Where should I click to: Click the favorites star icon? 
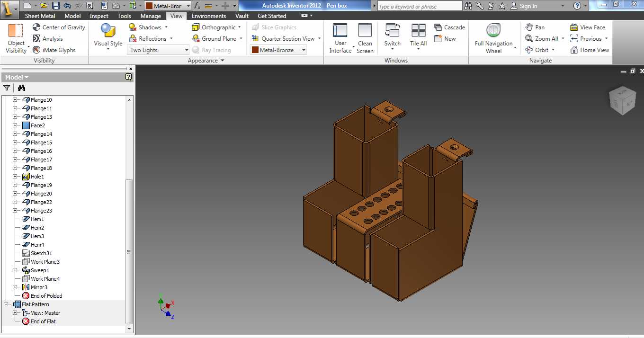(502, 6)
